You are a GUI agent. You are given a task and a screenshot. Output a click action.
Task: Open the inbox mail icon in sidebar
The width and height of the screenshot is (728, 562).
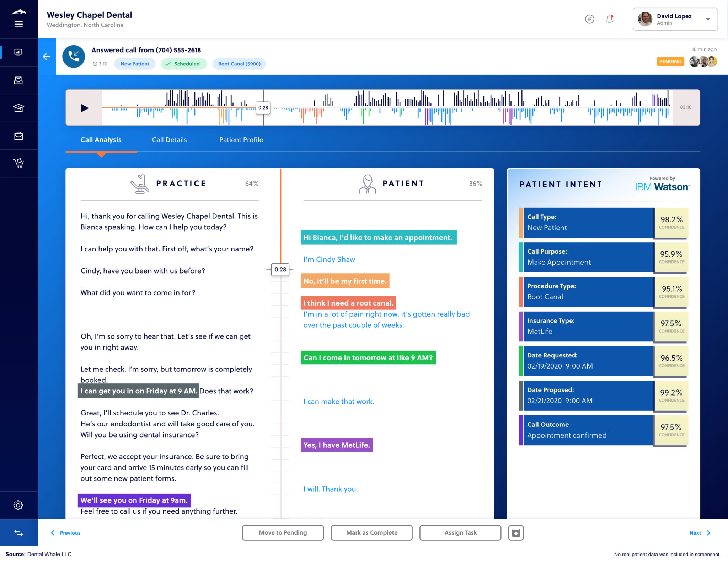[x=18, y=80]
